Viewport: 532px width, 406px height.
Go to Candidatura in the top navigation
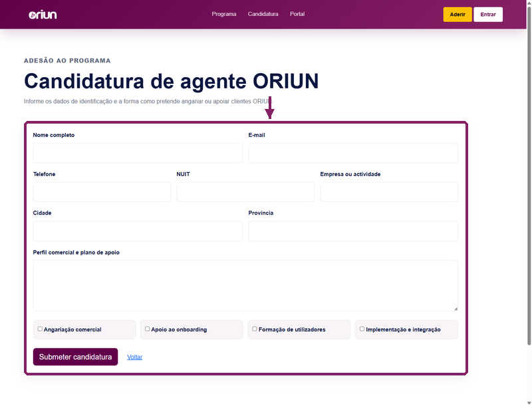click(x=263, y=14)
